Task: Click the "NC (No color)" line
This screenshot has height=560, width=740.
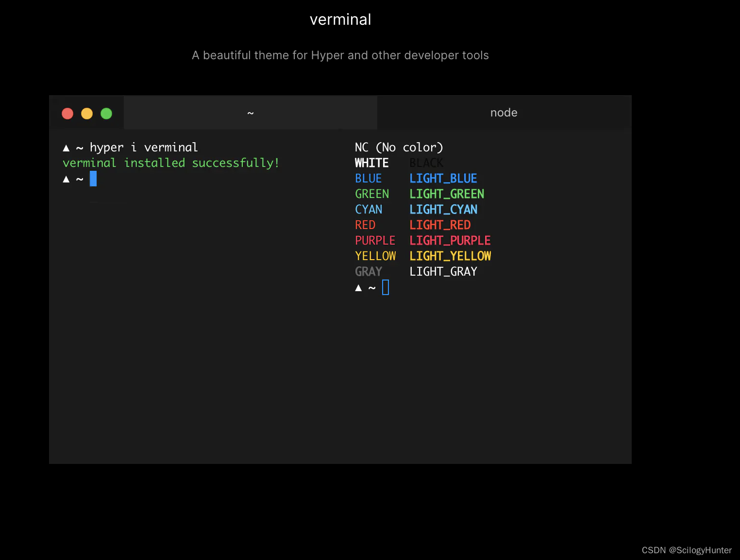Action: point(399,148)
